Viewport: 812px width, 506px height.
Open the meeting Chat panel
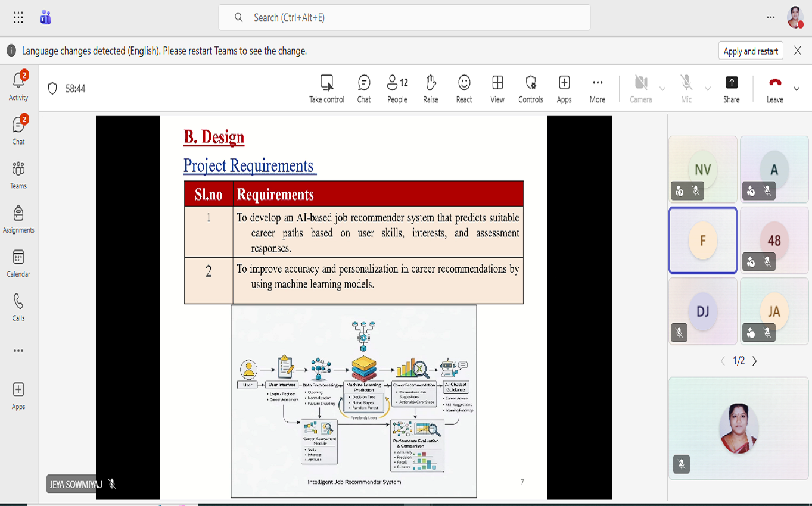tap(364, 89)
